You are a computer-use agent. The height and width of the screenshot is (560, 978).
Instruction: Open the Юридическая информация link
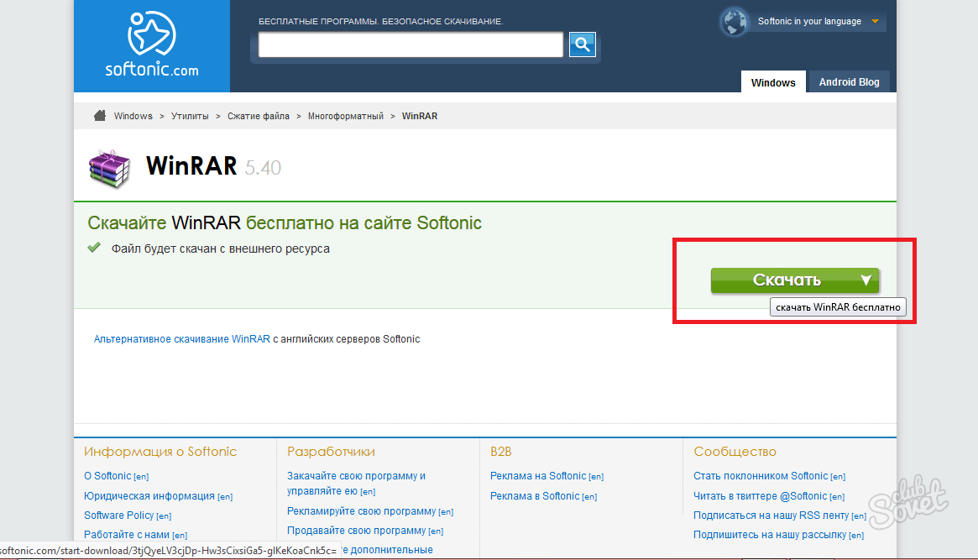pos(158,495)
